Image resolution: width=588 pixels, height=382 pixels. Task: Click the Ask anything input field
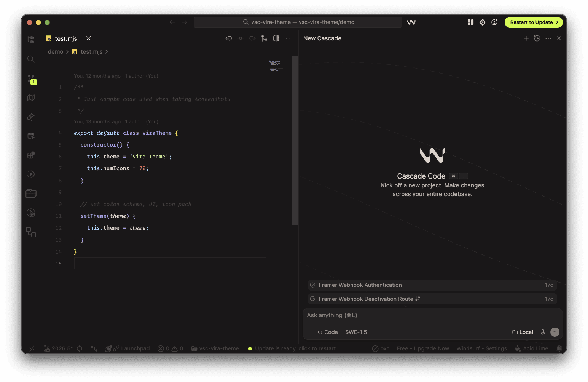point(432,315)
